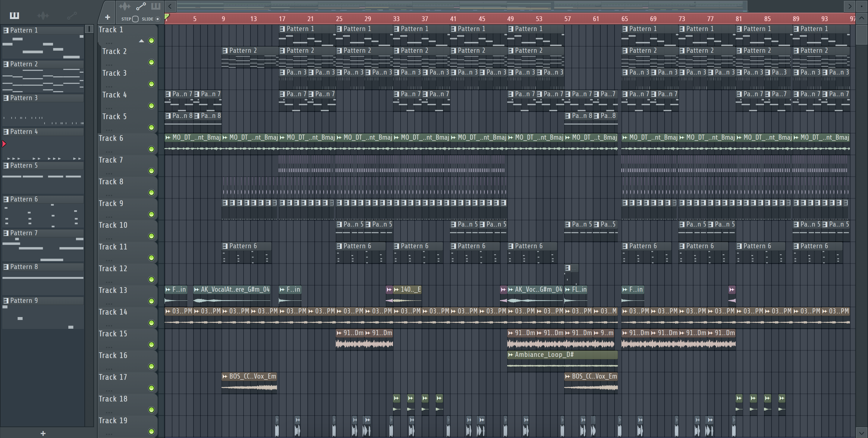Mute Track 2 with its green LED
This screenshot has height=438, width=868.
(x=151, y=62)
